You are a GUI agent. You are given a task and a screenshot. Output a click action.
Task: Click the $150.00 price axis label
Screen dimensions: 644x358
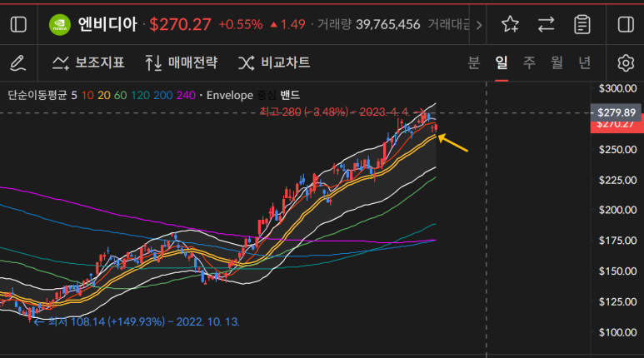pyautogui.click(x=617, y=271)
